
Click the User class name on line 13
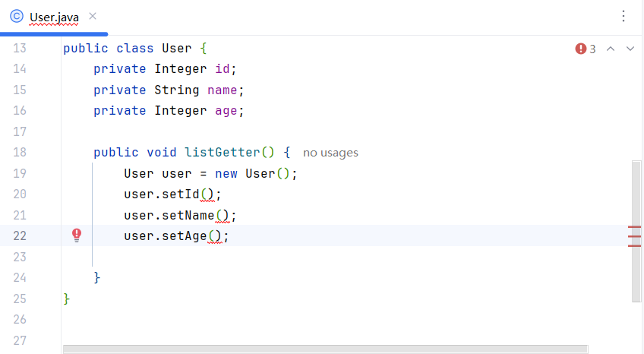177,49
